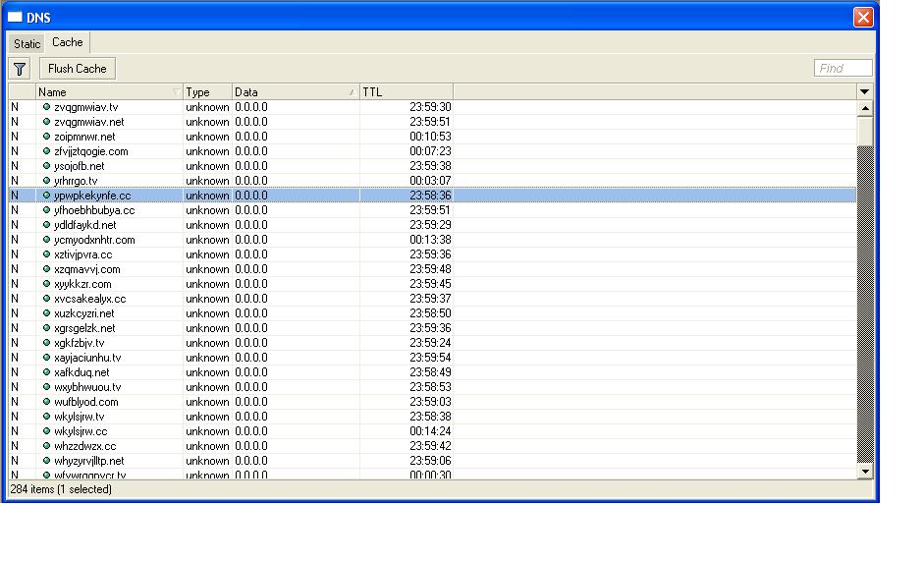Click the green icon beside zfvjjztqogie.com
The height and width of the screenshot is (562, 924).
[46, 151]
